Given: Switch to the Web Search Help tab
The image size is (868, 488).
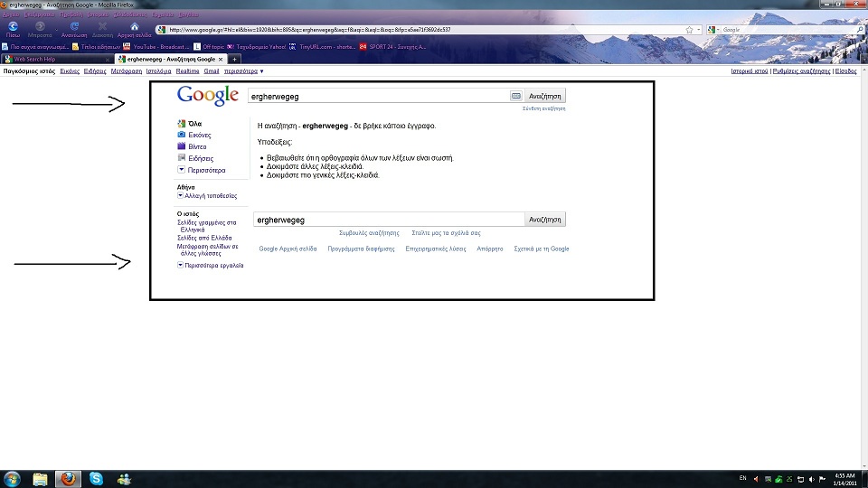Looking at the screenshot, I should click(56, 60).
